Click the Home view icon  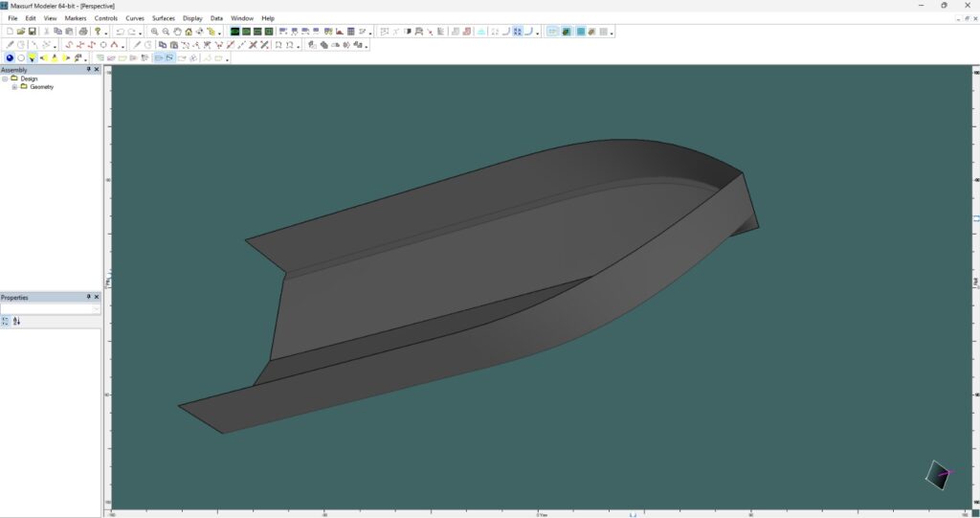click(189, 32)
